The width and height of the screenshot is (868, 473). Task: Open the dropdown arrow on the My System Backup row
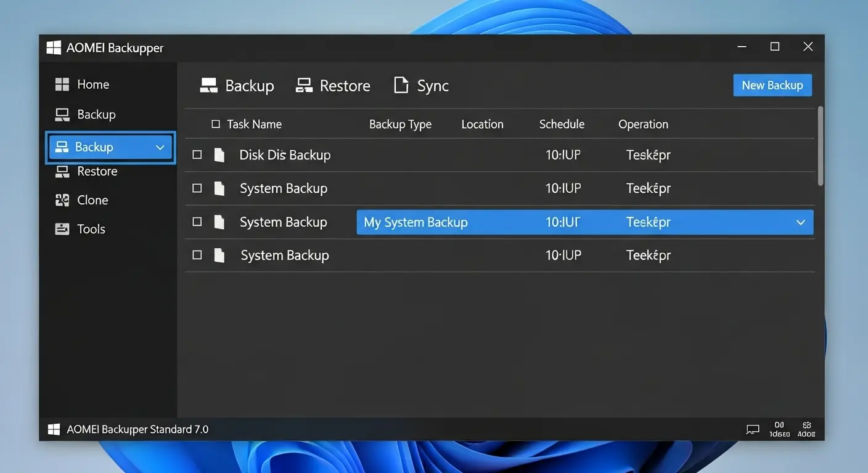(800, 222)
